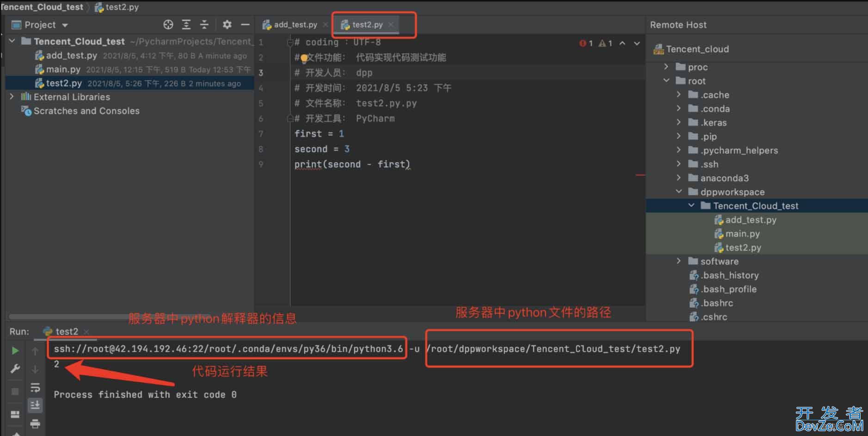Close the test2.py editor tab
This screenshot has height=436, width=868.
click(391, 25)
